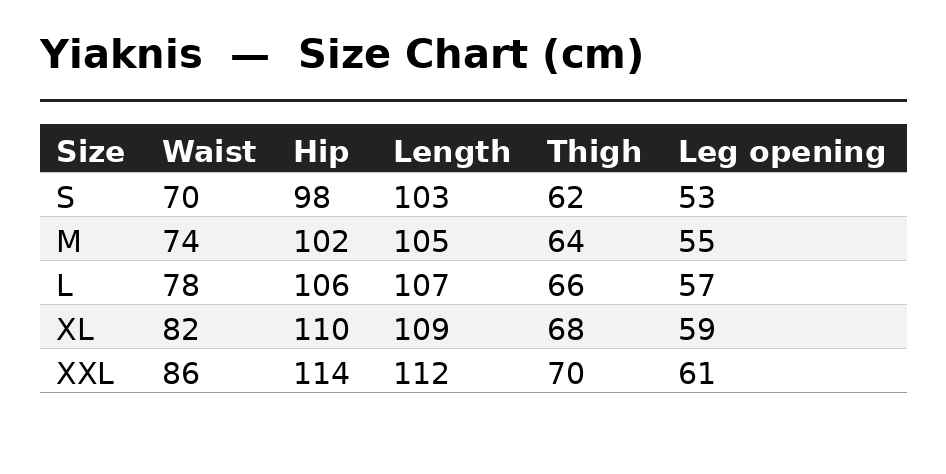Click the Yiaknis Size Chart title
The width and height of the screenshot is (946, 474).
[341, 55]
